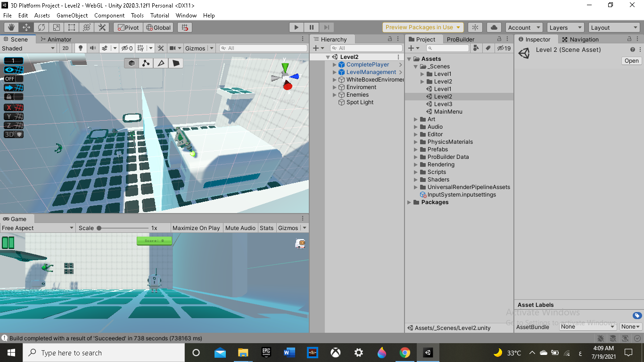Image resolution: width=644 pixels, height=362 pixels.
Task: Click the Stats button in Game view
Action: click(266, 228)
